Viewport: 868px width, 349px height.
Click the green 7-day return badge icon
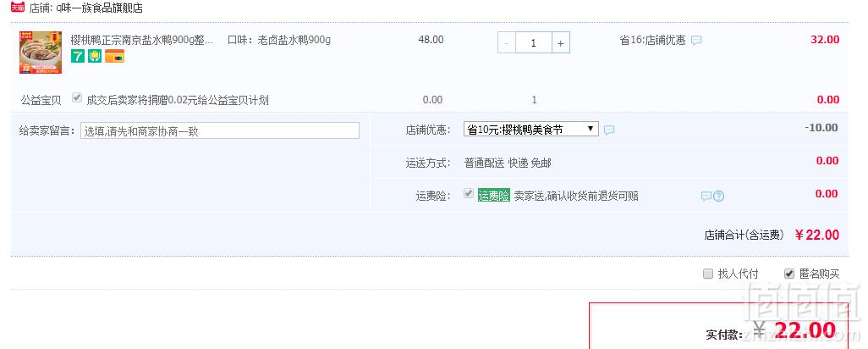pyautogui.click(x=78, y=56)
